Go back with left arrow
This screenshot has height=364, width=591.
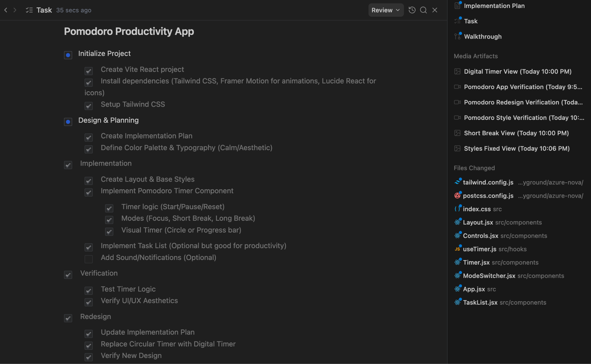click(6, 10)
